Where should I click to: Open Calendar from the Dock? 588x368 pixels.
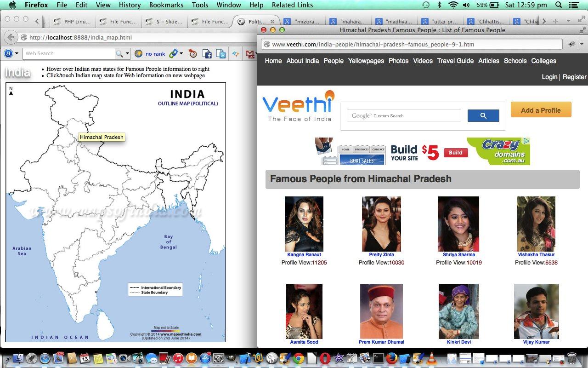point(85,358)
